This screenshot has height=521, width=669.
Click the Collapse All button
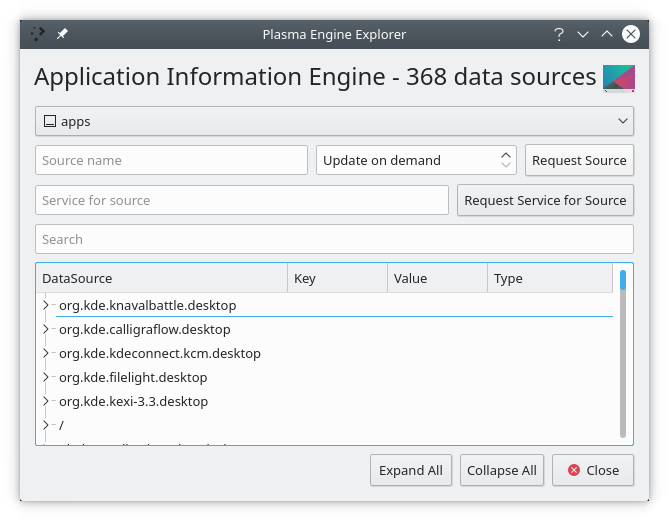click(502, 470)
